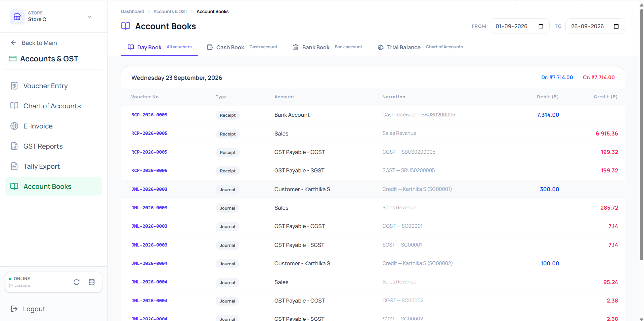644x321 pixels.
Task: Click the Tally Export document icon
Action: [14, 166]
